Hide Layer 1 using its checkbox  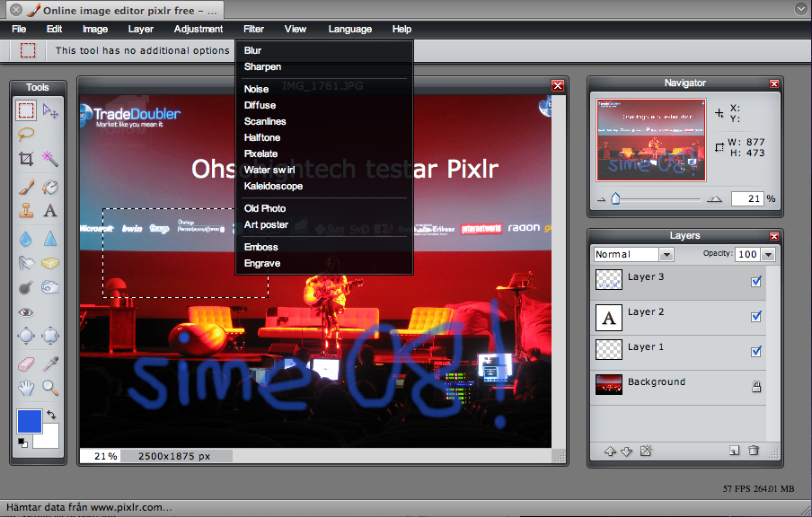(756, 351)
